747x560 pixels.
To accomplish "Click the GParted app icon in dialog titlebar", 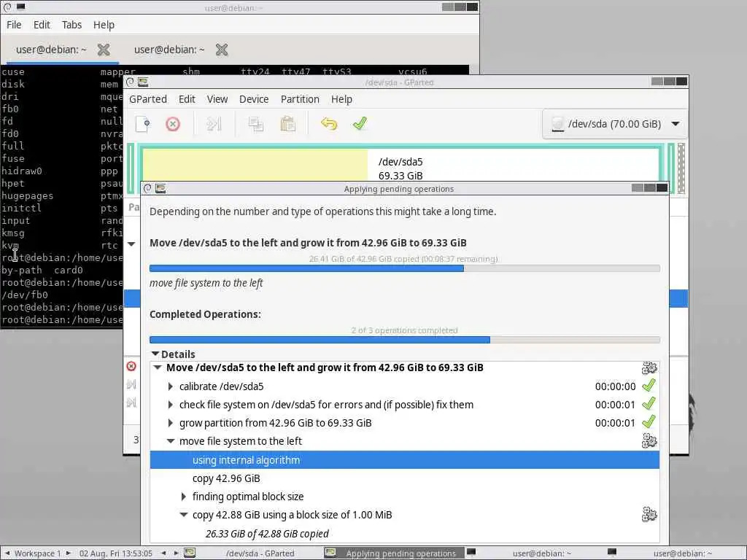I will coord(160,189).
